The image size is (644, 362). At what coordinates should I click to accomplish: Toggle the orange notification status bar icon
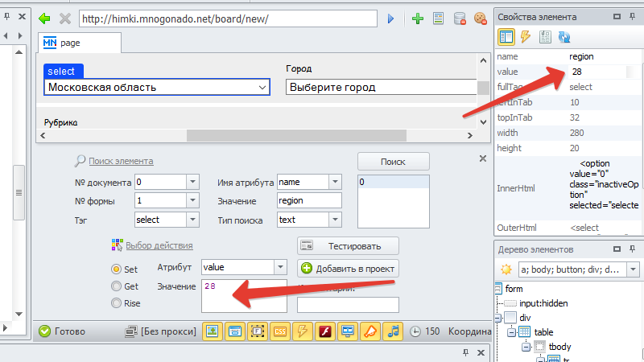click(x=370, y=331)
